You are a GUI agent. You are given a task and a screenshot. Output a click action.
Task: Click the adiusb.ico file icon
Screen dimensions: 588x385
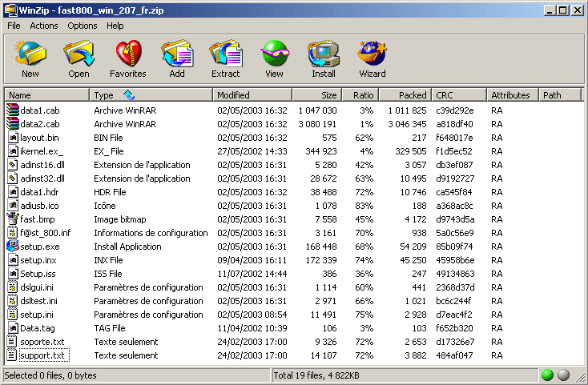point(13,206)
